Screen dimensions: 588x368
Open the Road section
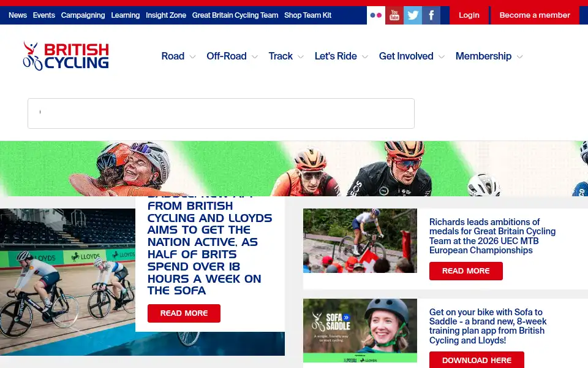(x=173, y=56)
